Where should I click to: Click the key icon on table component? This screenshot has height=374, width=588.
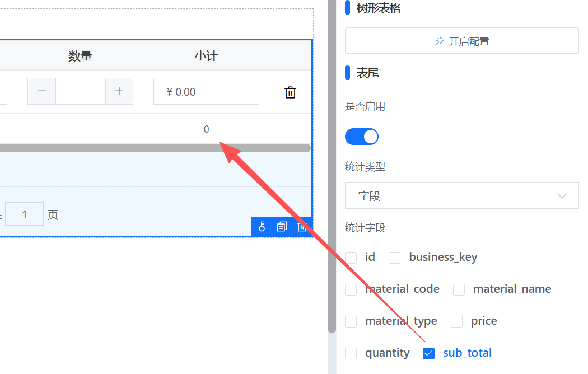[262, 227]
